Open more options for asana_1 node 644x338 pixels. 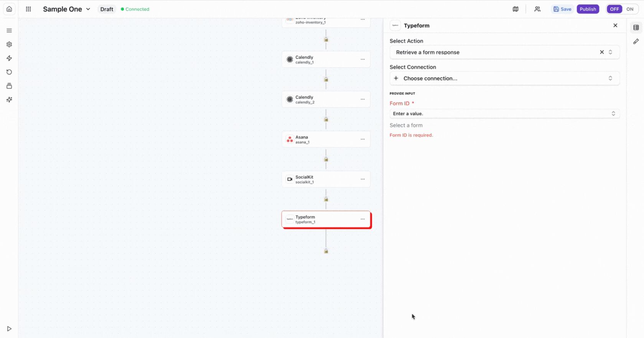[x=362, y=139]
